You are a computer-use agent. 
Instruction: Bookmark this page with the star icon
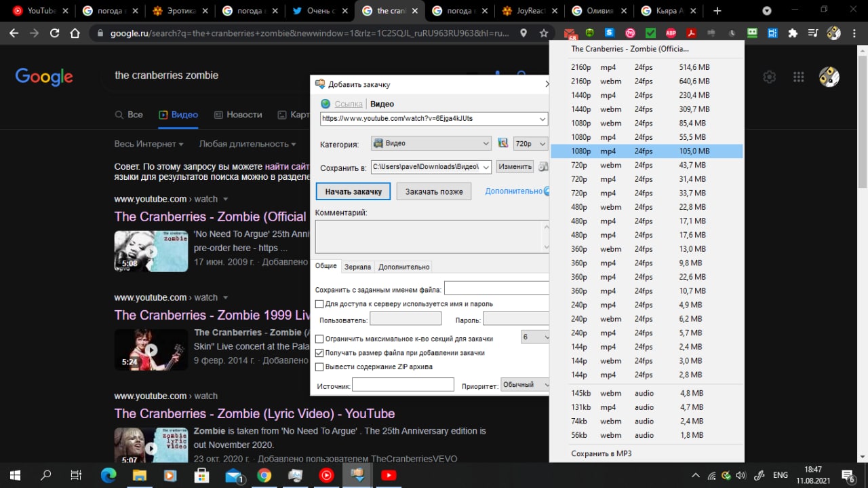coord(544,33)
